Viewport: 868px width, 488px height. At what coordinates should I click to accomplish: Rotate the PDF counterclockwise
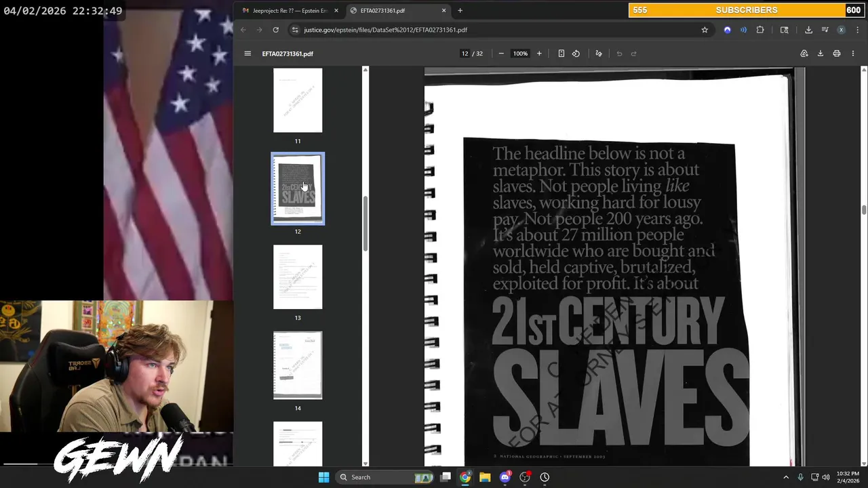[x=576, y=54]
